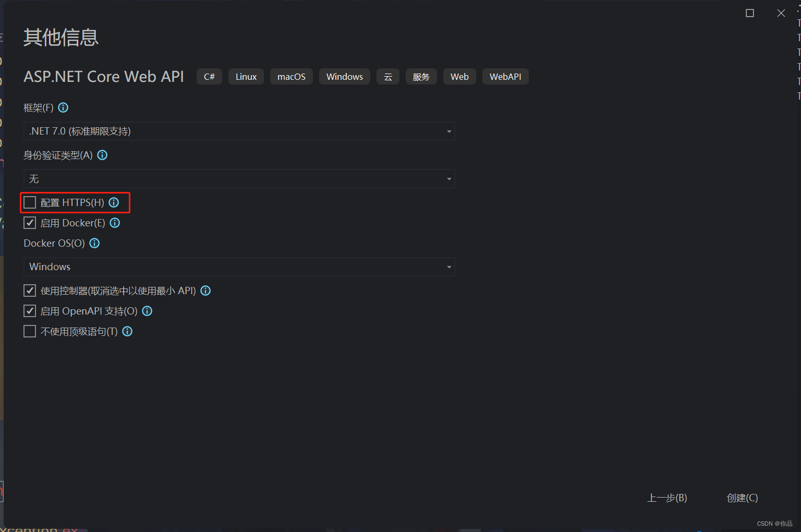Screen dimensions: 801x532
Task: Click the info icon next to Docker OS(O)
Action: pos(94,243)
